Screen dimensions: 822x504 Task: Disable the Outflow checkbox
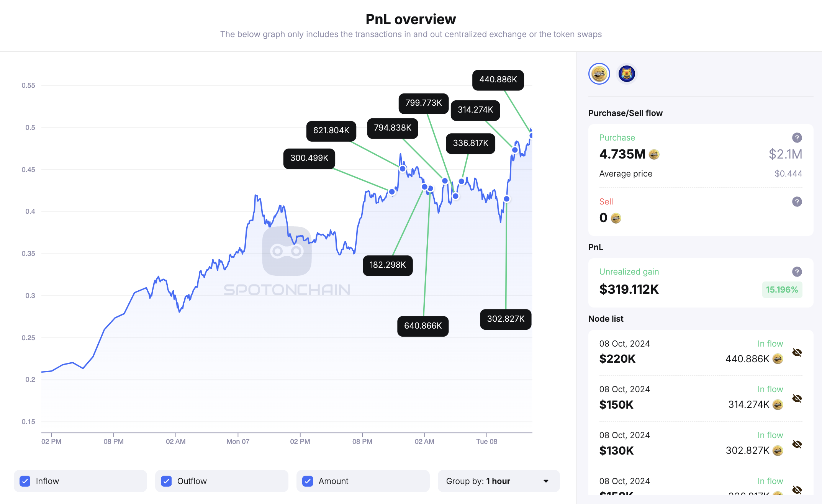point(166,481)
